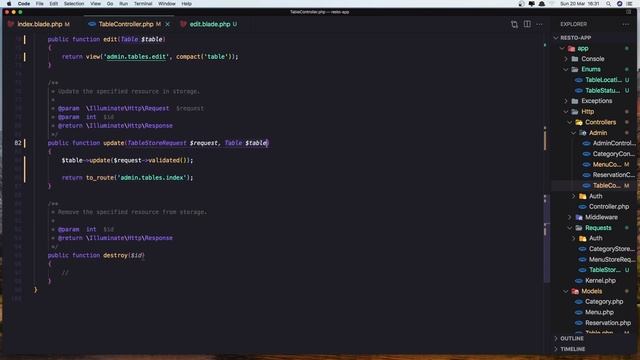Open Reservation.php model file
Image resolution: width=640 pixels, height=360 pixels.
608,323
